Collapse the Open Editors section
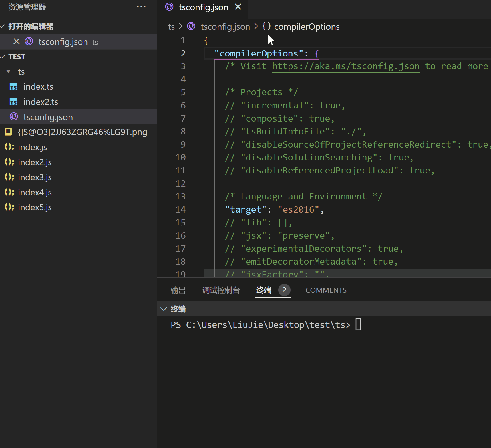 (x=3, y=26)
